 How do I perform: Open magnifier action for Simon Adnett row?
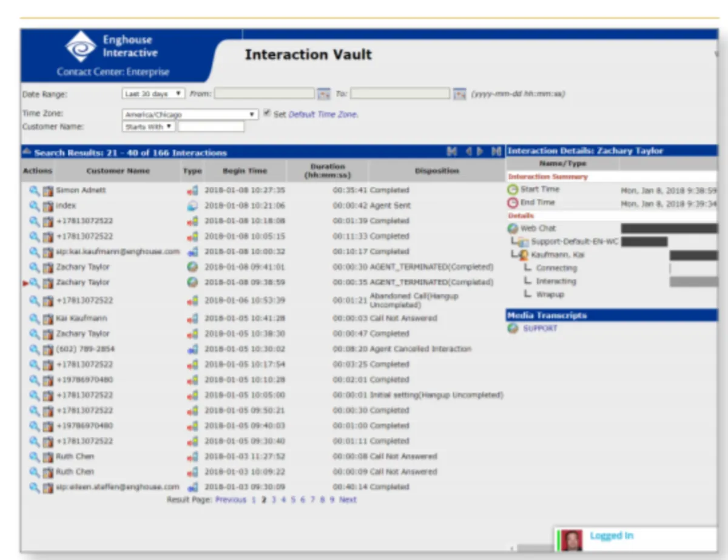(x=35, y=191)
